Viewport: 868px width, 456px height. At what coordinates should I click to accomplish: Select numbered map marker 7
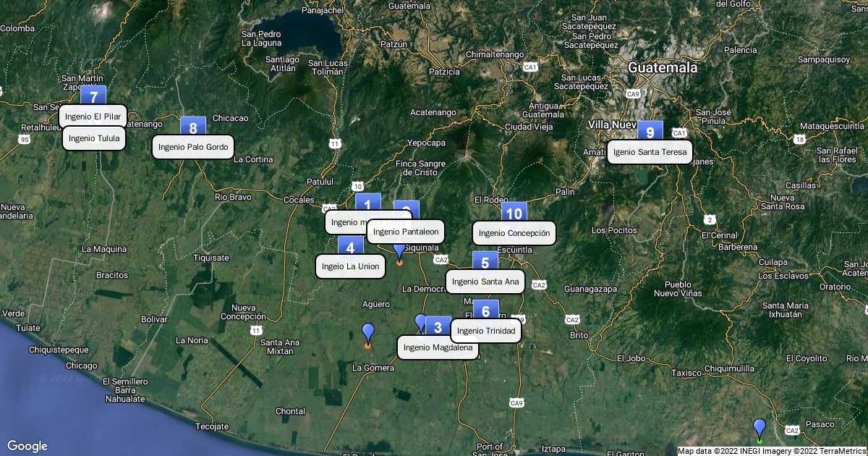(93, 96)
